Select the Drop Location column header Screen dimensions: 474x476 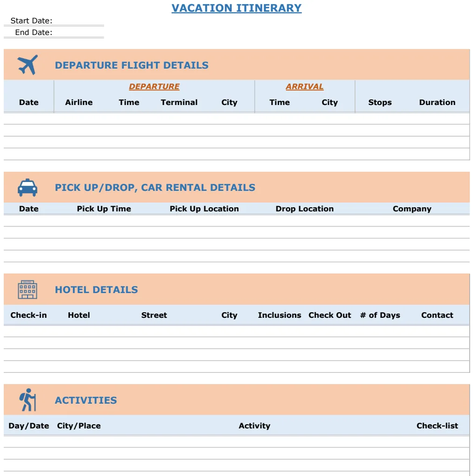[305, 209]
